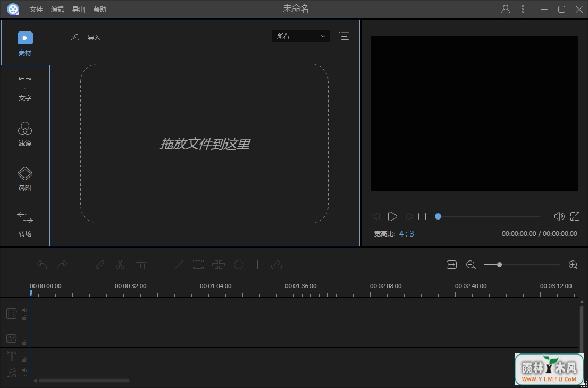Click the video track filmstrip icon

coord(12,314)
